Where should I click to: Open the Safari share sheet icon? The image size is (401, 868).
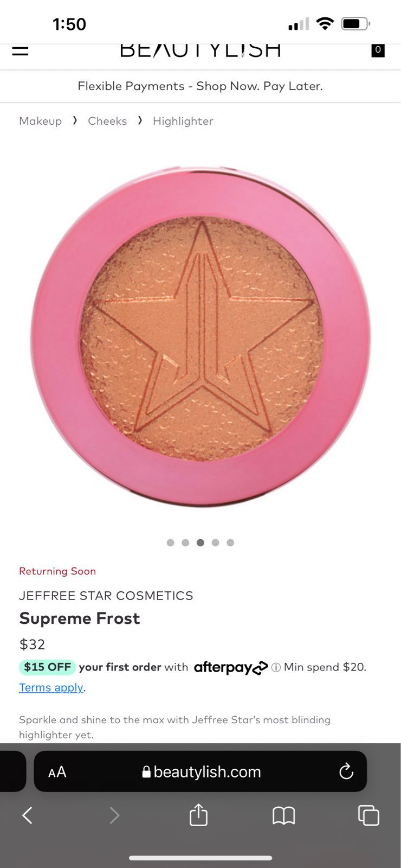pos(198,814)
